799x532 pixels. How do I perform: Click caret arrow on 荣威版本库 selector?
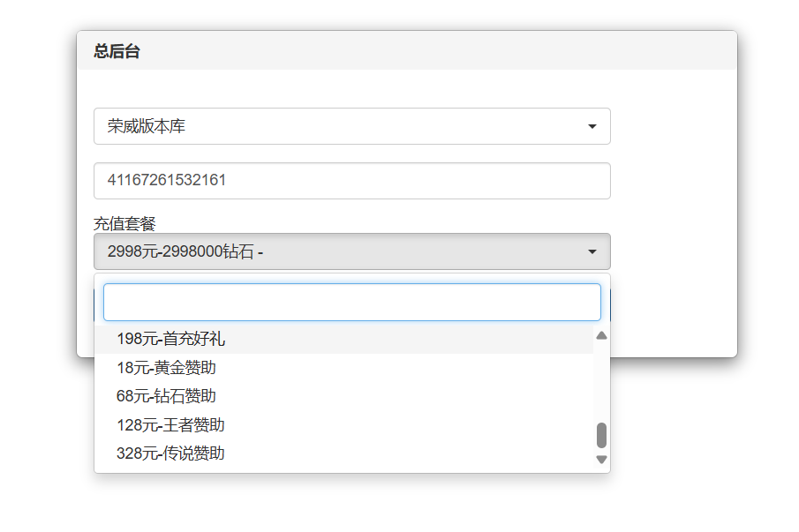pyautogui.click(x=592, y=127)
